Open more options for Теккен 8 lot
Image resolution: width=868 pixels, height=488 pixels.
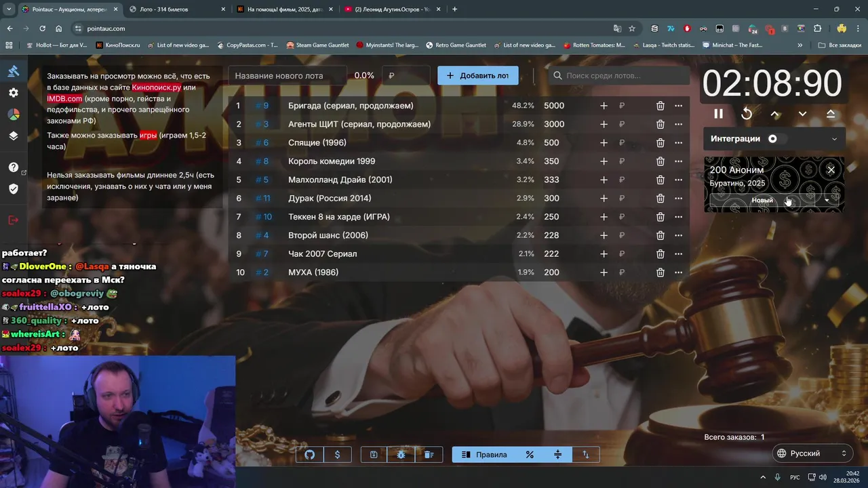678,217
